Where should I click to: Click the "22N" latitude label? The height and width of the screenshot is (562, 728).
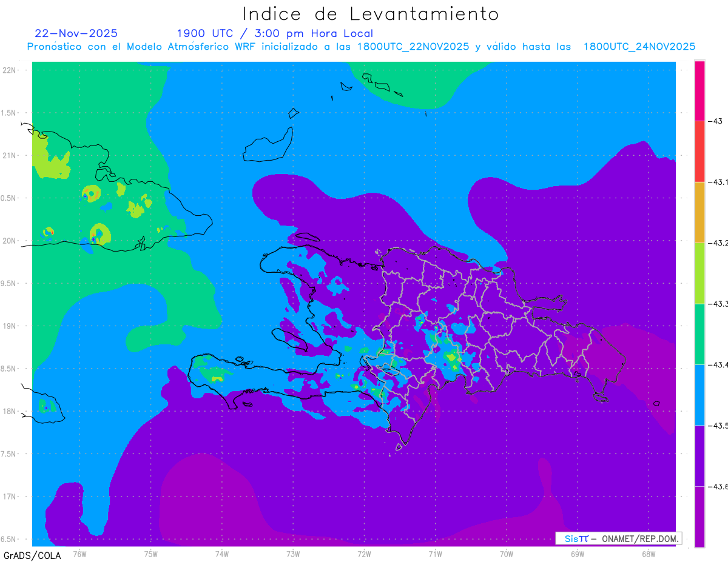[9, 70]
